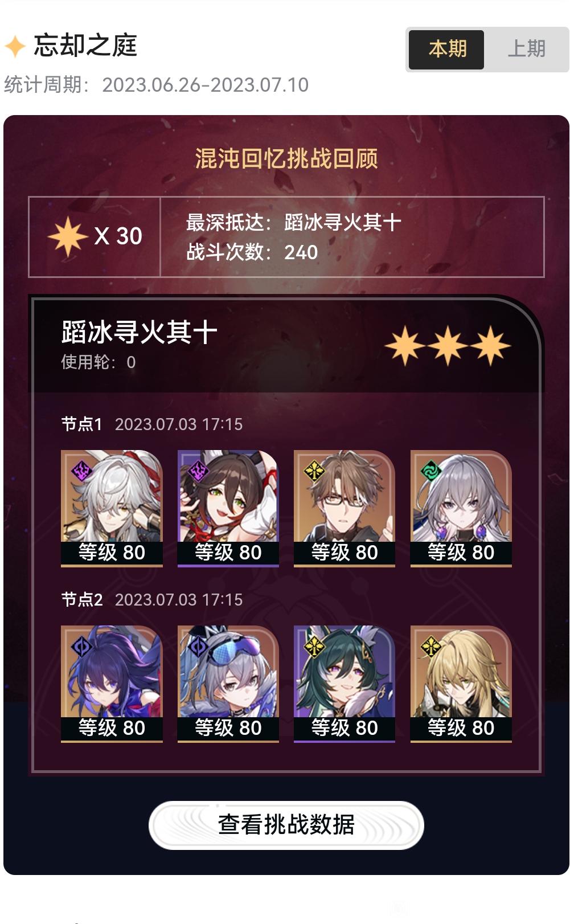
Task: Select white-haired character in node 1
Action: [x=112, y=508]
